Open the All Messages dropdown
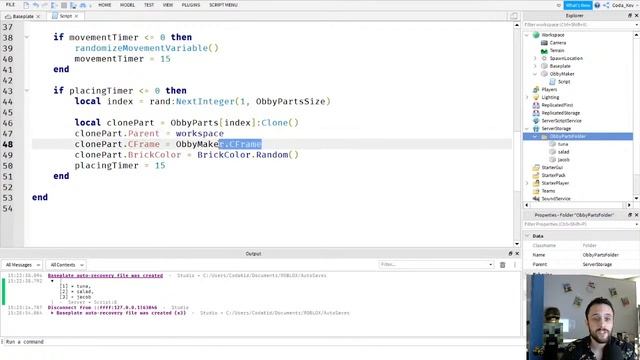 [x=22, y=265]
